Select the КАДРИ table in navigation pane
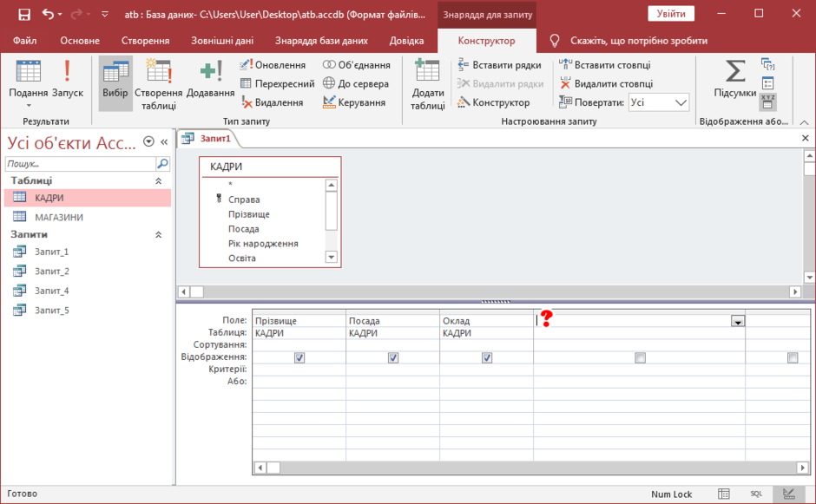This screenshot has height=504, width=816. [88, 198]
